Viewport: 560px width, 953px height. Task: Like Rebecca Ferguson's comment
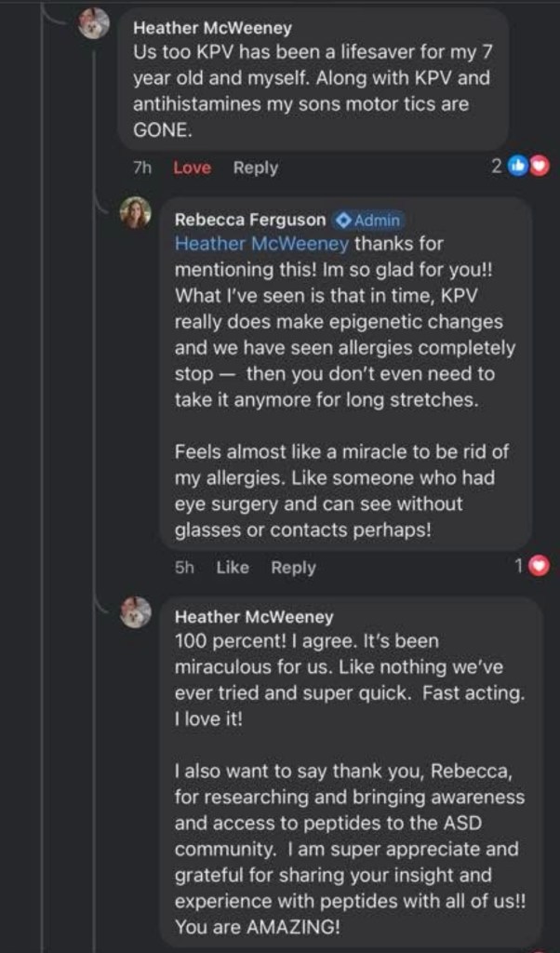(x=233, y=567)
